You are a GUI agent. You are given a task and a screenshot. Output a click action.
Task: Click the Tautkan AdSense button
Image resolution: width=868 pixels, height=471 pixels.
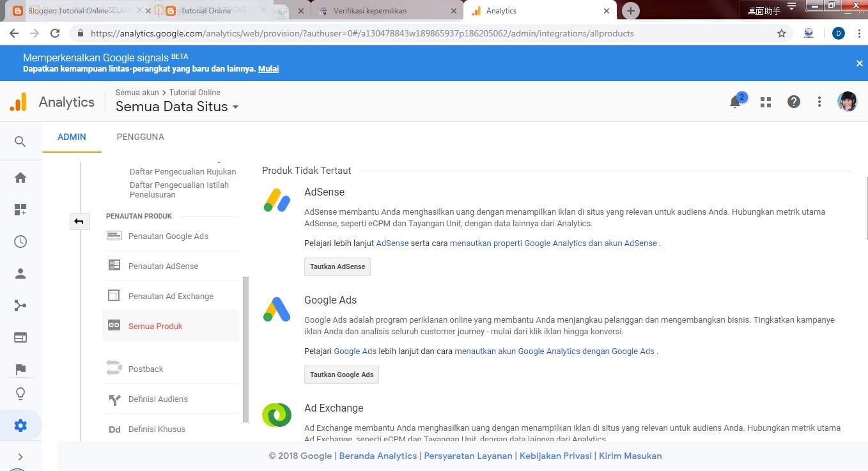click(337, 266)
